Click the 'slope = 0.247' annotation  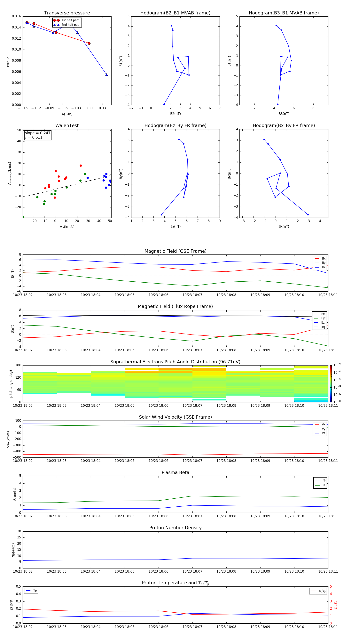[37, 133]
